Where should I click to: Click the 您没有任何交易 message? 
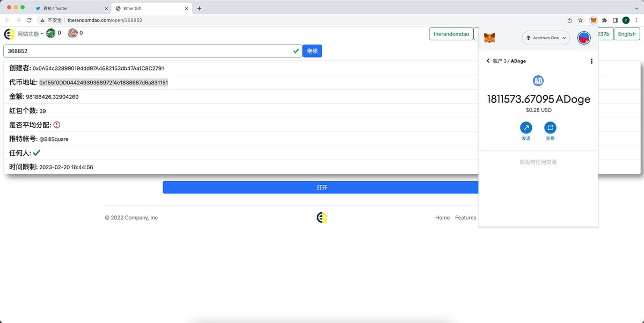pos(538,162)
